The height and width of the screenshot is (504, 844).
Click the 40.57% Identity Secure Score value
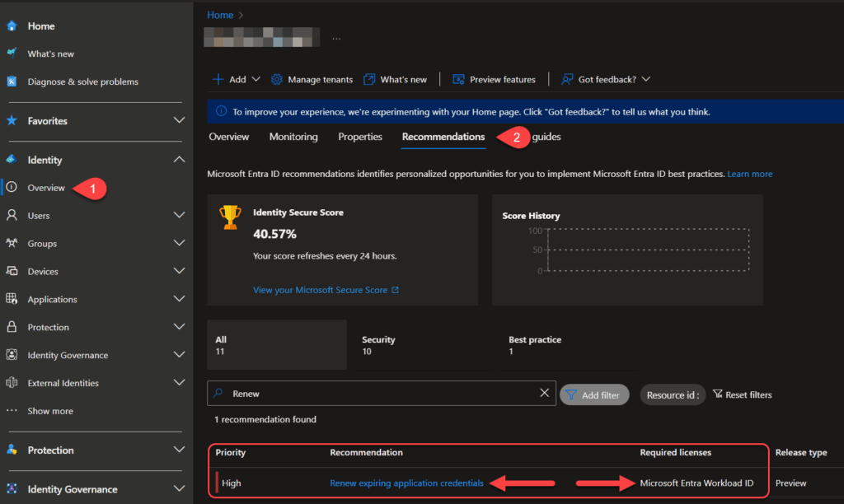tap(274, 234)
